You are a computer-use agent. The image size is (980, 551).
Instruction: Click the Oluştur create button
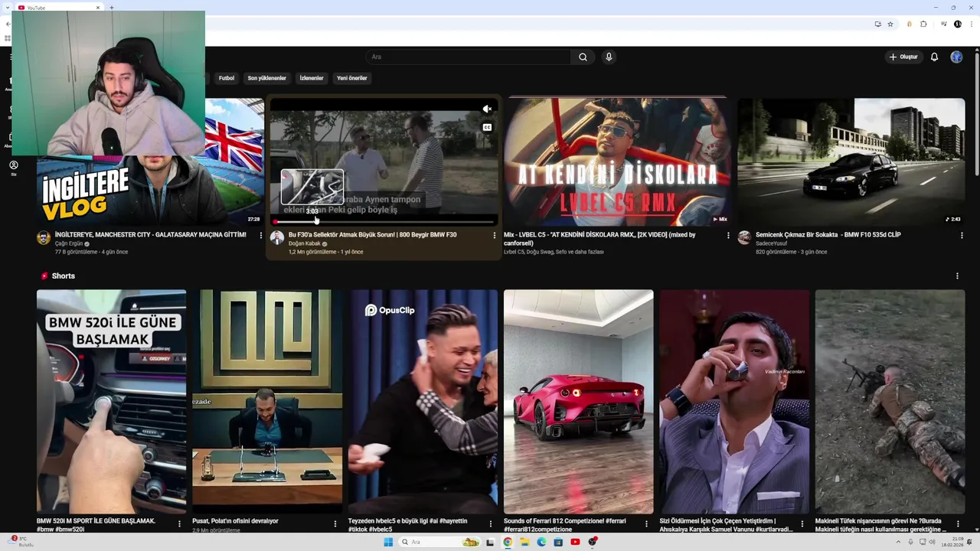point(903,57)
